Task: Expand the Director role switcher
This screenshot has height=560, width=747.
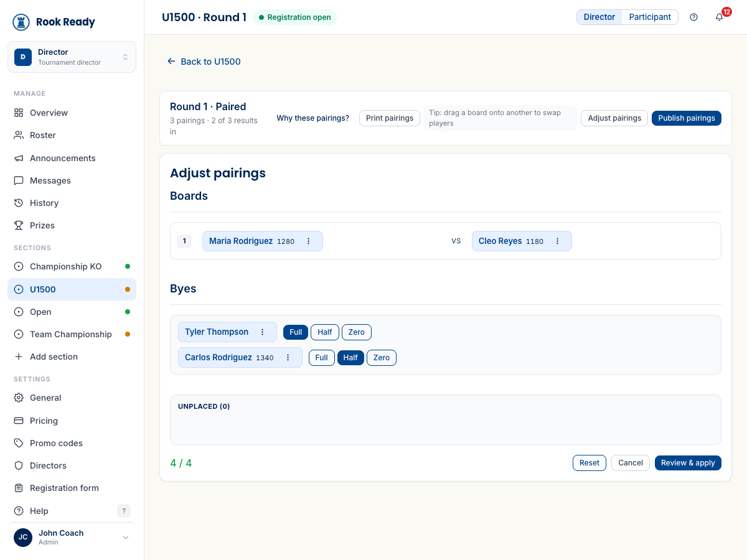Action: pos(72,57)
